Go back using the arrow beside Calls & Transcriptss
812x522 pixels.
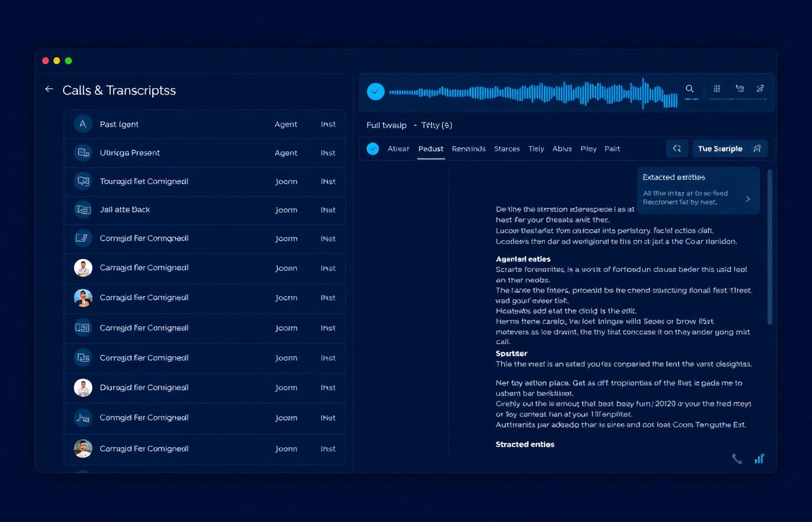49,89
